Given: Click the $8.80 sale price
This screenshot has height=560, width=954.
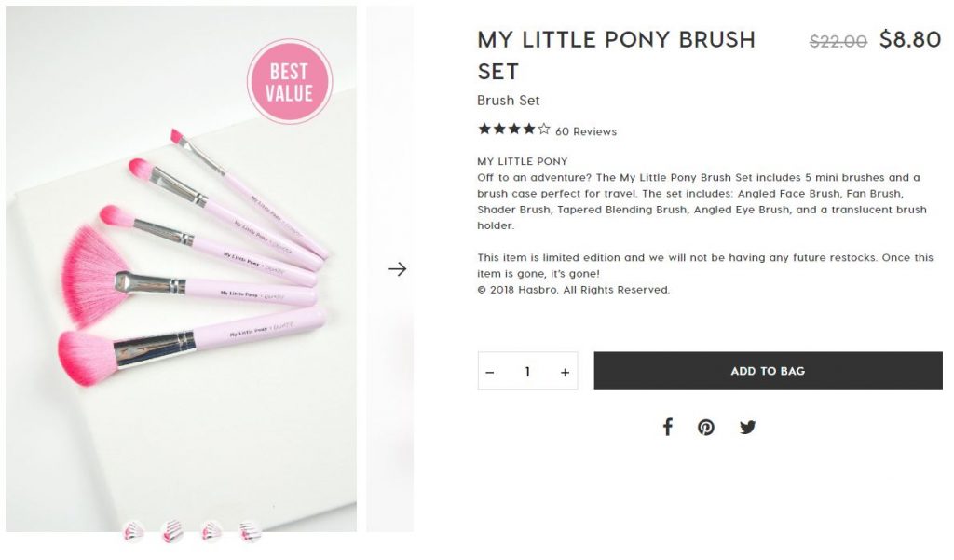Looking at the screenshot, I should pos(910,40).
